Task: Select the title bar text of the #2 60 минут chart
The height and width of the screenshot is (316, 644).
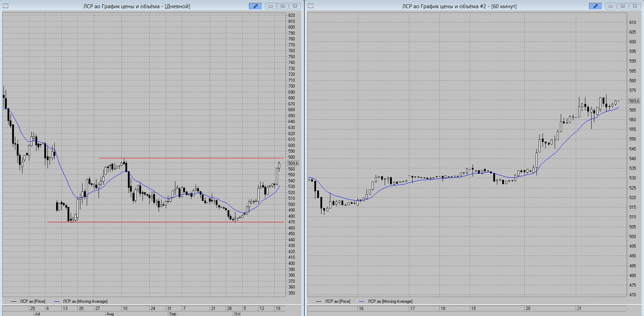Action: click(x=459, y=6)
